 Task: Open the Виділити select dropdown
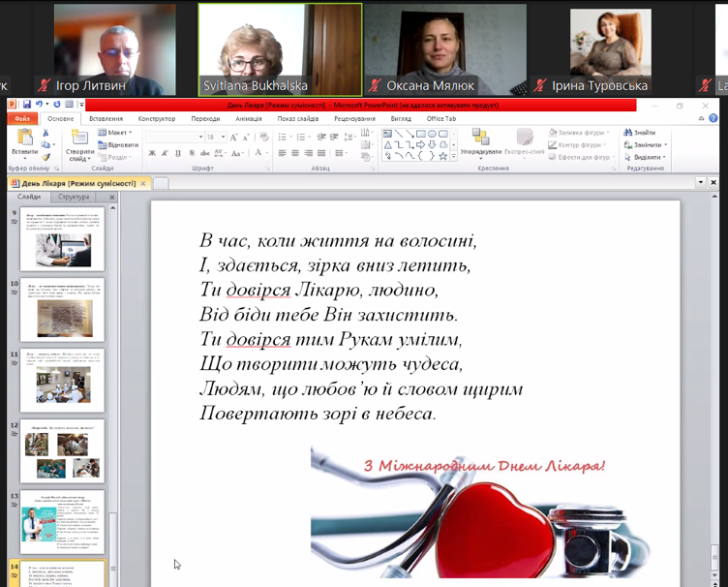pyautogui.click(x=645, y=157)
